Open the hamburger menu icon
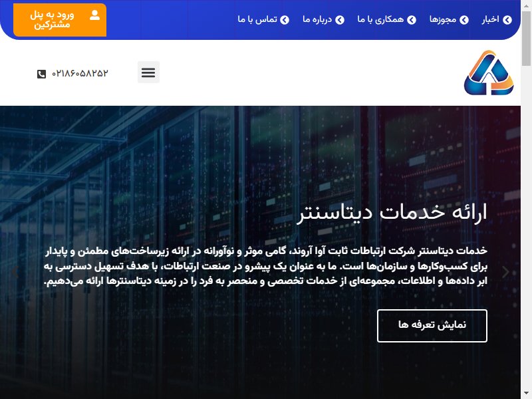Viewport: 532px width, 399px height. tap(148, 72)
